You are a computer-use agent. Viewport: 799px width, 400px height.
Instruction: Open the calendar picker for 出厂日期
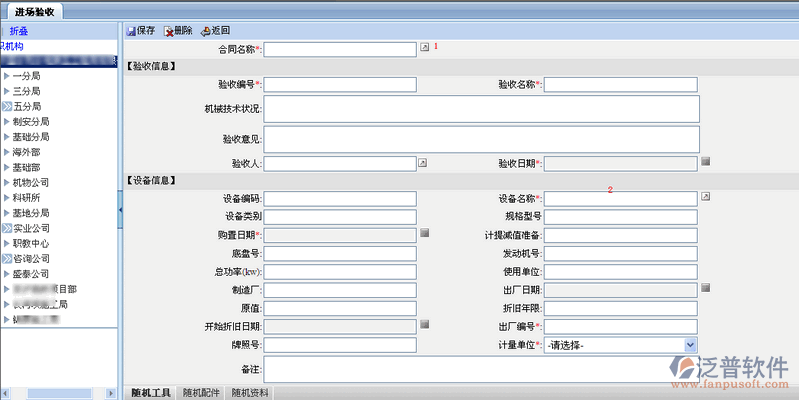coord(705,288)
